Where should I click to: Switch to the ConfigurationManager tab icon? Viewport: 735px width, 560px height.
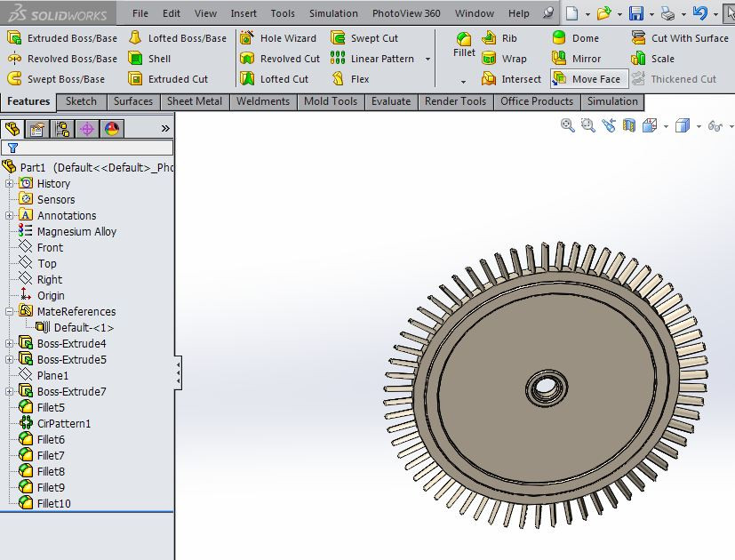(x=62, y=129)
